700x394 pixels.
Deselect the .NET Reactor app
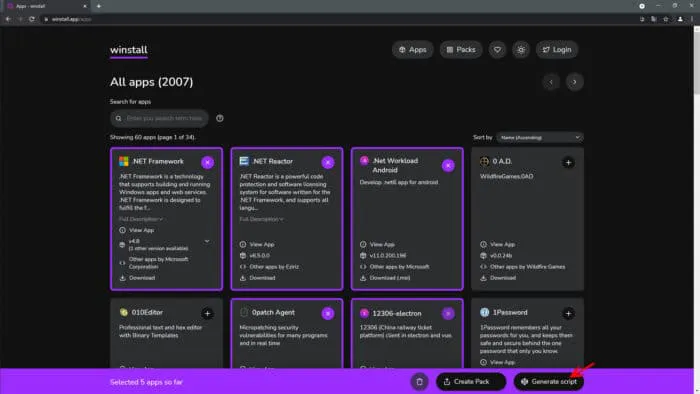coord(328,162)
